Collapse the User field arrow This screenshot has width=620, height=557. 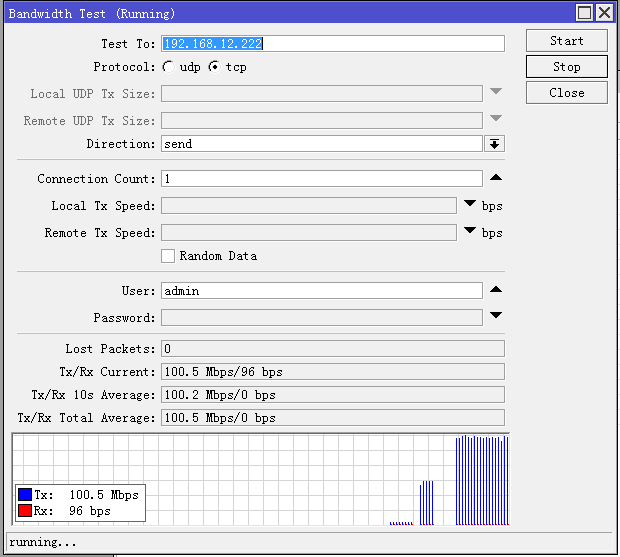pos(495,290)
